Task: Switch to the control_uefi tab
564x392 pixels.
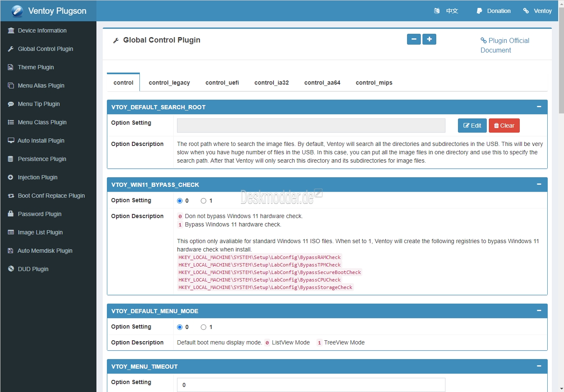Action: 222,83
